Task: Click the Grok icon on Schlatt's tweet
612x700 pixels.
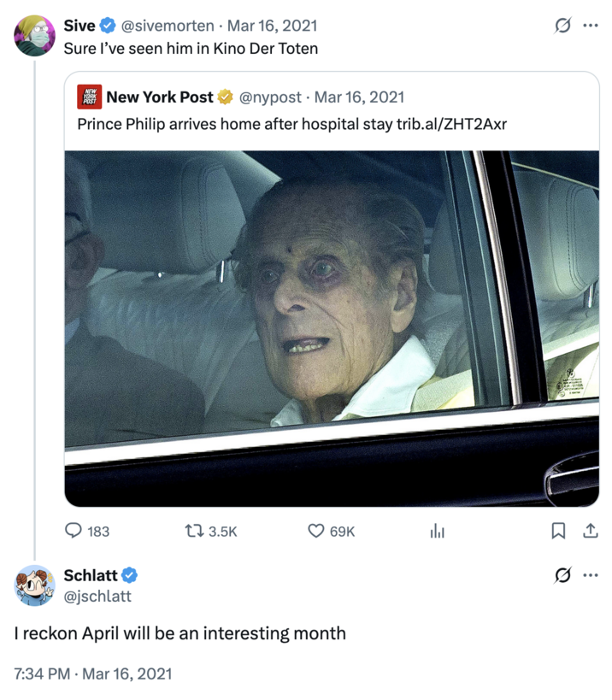Action: 562,575
